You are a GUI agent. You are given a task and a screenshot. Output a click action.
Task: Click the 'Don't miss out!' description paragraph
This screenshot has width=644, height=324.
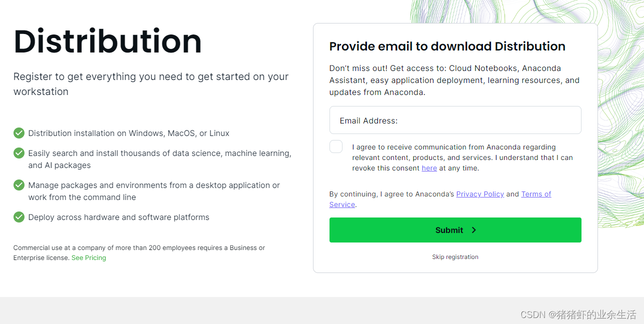tap(454, 80)
